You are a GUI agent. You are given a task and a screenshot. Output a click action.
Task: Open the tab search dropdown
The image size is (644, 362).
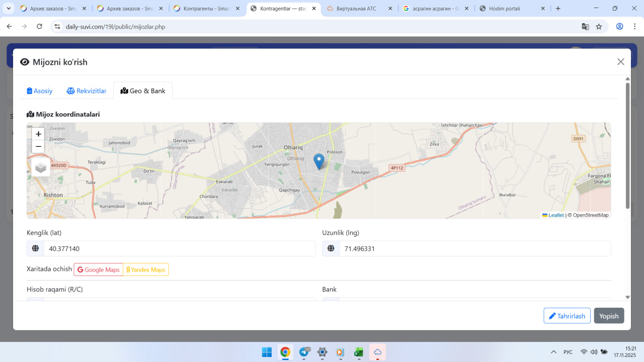pyautogui.click(x=9, y=9)
